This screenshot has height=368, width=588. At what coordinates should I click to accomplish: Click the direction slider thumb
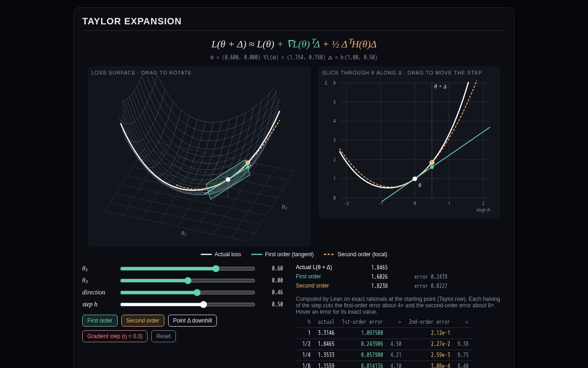click(197, 293)
